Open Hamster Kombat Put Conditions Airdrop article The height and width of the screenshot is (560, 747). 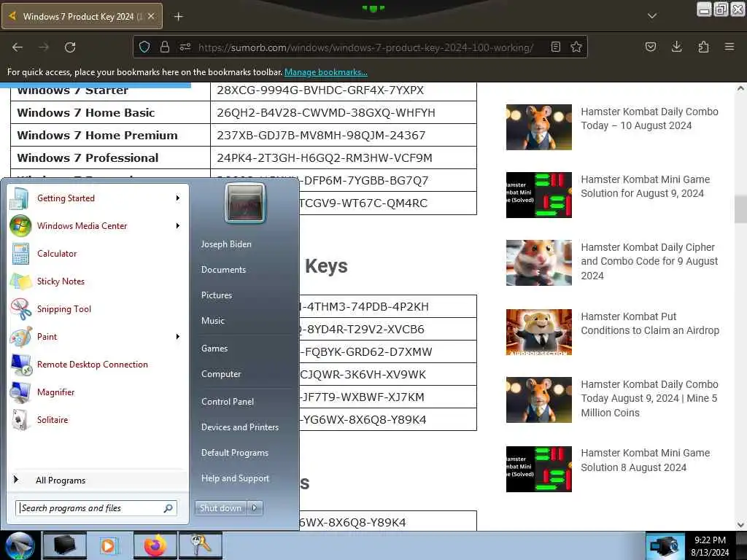point(650,323)
